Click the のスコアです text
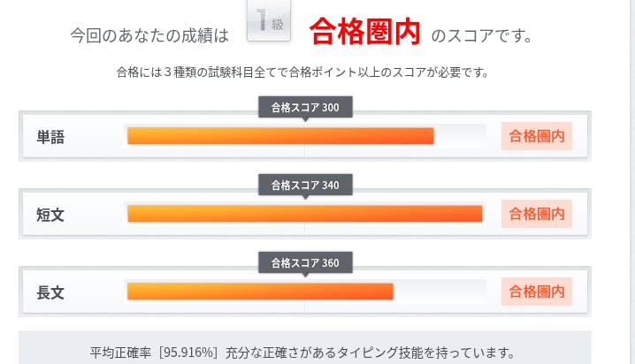635x364 pixels. (x=482, y=36)
